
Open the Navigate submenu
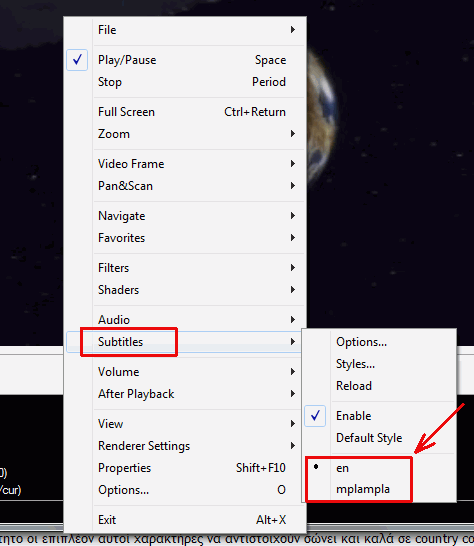click(185, 216)
